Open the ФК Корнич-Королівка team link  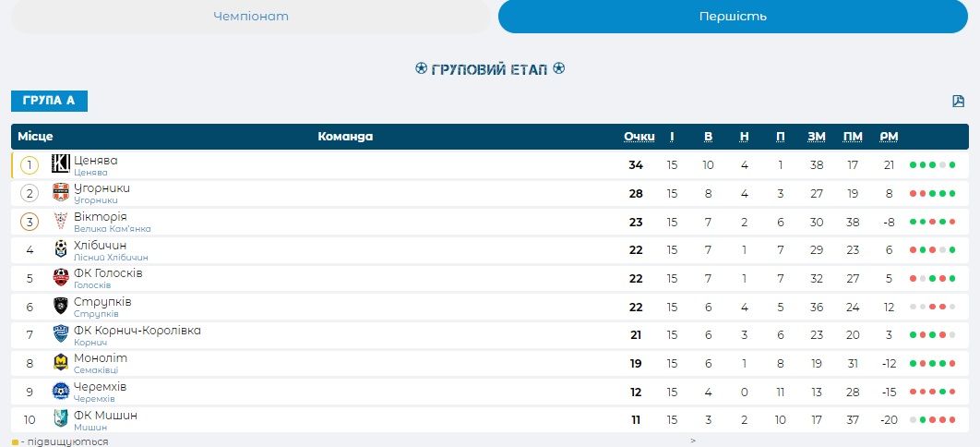coord(137,330)
